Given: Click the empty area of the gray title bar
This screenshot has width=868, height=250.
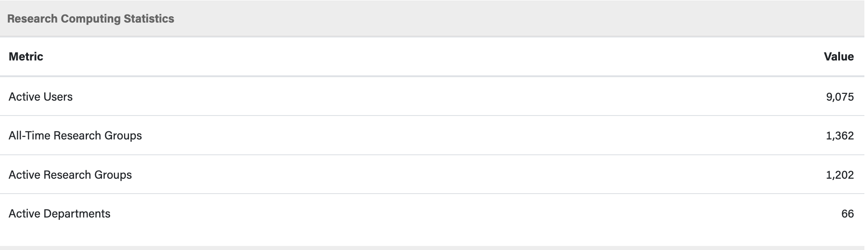Looking at the screenshot, I should (496, 19).
